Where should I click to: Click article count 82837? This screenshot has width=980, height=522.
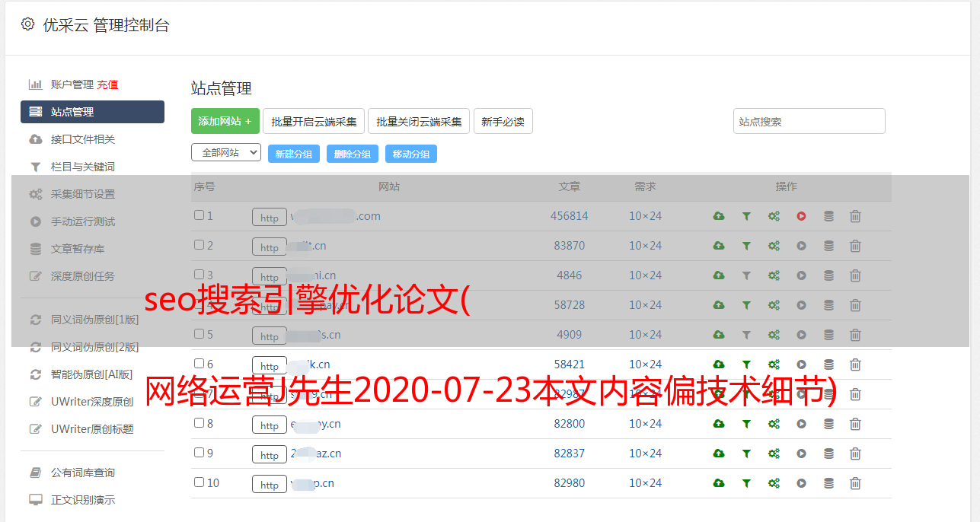pyautogui.click(x=570, y=454)
